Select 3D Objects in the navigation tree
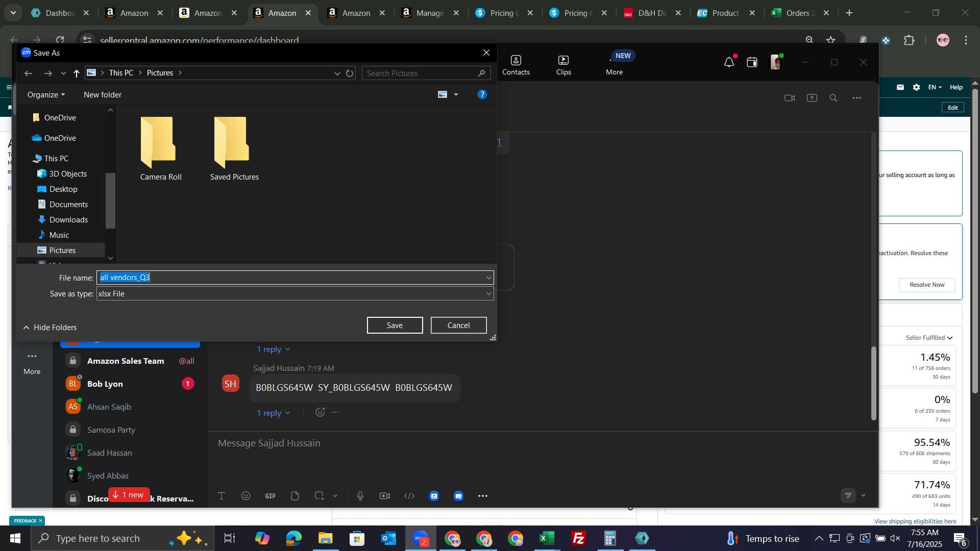 coord(68,173)
